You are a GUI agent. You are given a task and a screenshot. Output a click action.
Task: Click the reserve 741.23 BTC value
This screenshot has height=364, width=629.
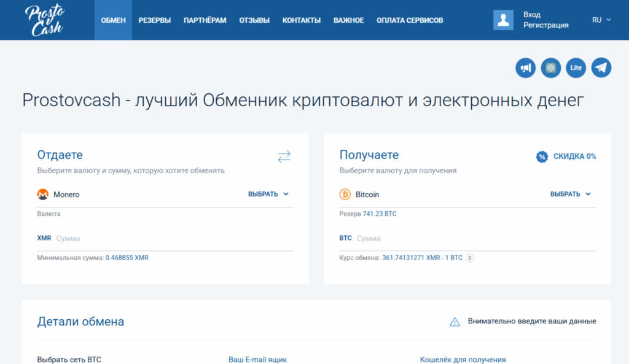[380, 214]
